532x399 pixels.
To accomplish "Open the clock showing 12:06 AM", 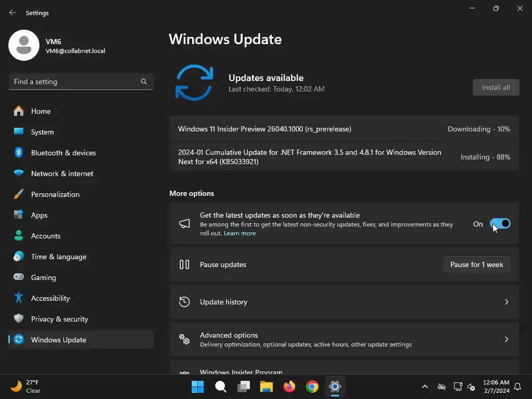I will (496, 387).
